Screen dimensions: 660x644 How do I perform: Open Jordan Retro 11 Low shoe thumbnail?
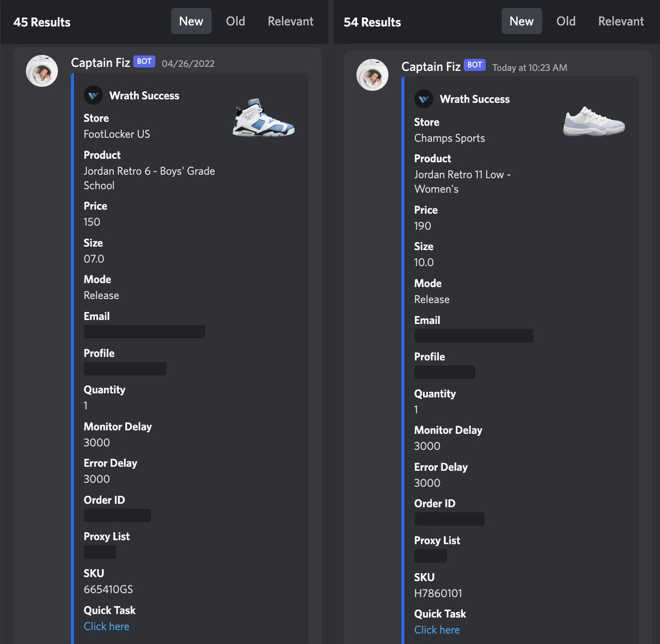tap(594, 121)
